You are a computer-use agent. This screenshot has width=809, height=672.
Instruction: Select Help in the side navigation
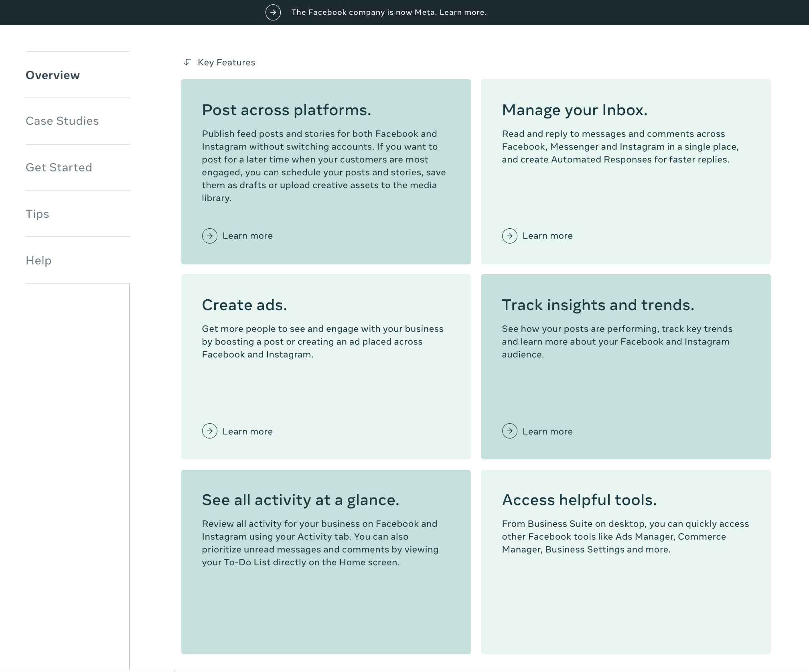point(39,260)
